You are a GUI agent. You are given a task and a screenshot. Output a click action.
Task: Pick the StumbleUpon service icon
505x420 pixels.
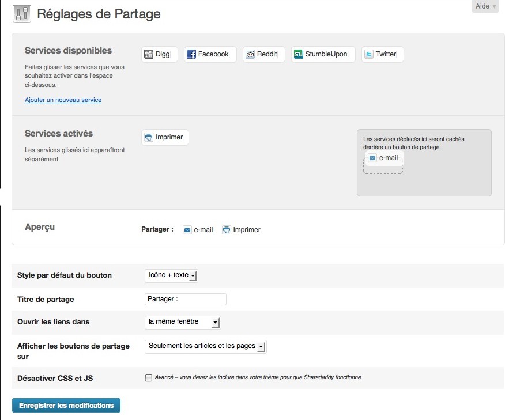299,54
